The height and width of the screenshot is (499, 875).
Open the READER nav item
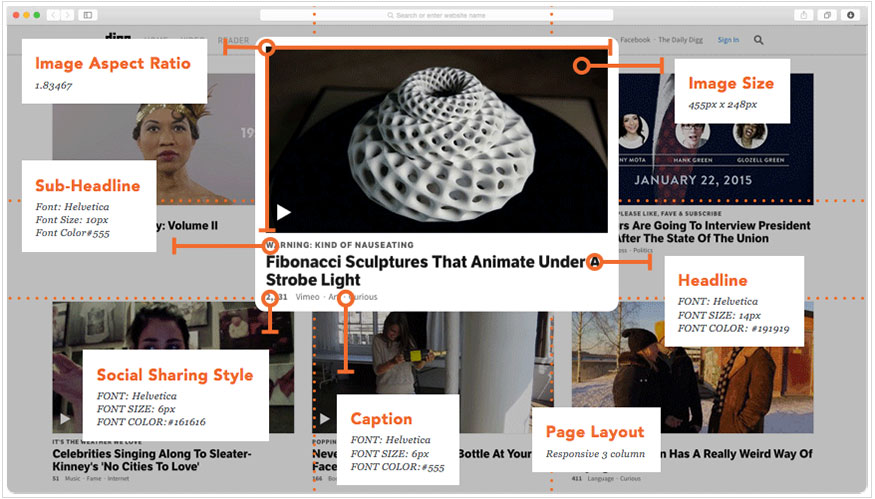233,40
